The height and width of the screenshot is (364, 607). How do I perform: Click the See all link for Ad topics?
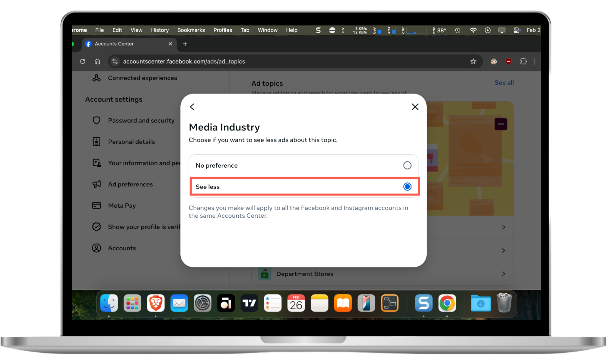pos(504,83)
